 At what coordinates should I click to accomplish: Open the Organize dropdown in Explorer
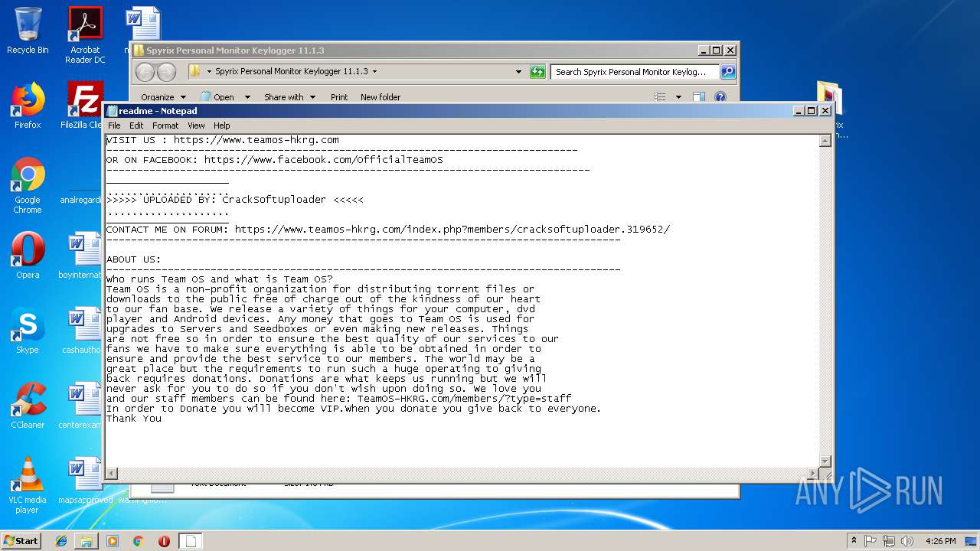point(163,97)
